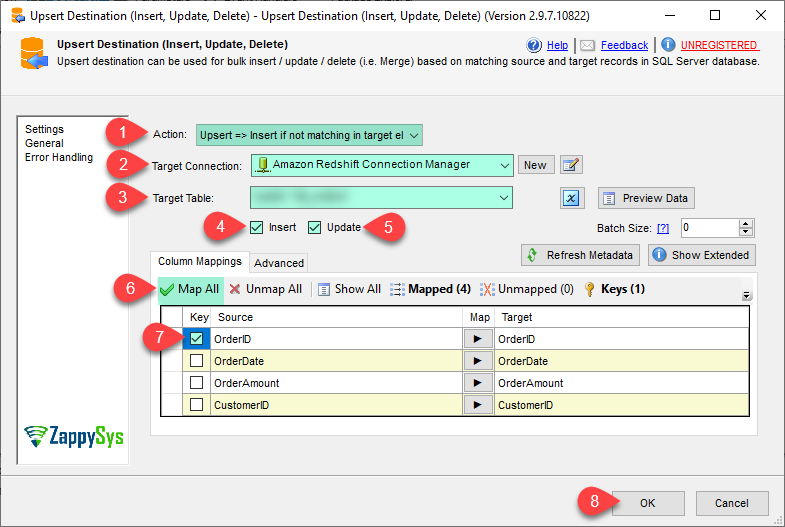Select the OrderID source cell
Image resolution: width=785 pixels, height=527 pixels.
click(x=336, y=339)
